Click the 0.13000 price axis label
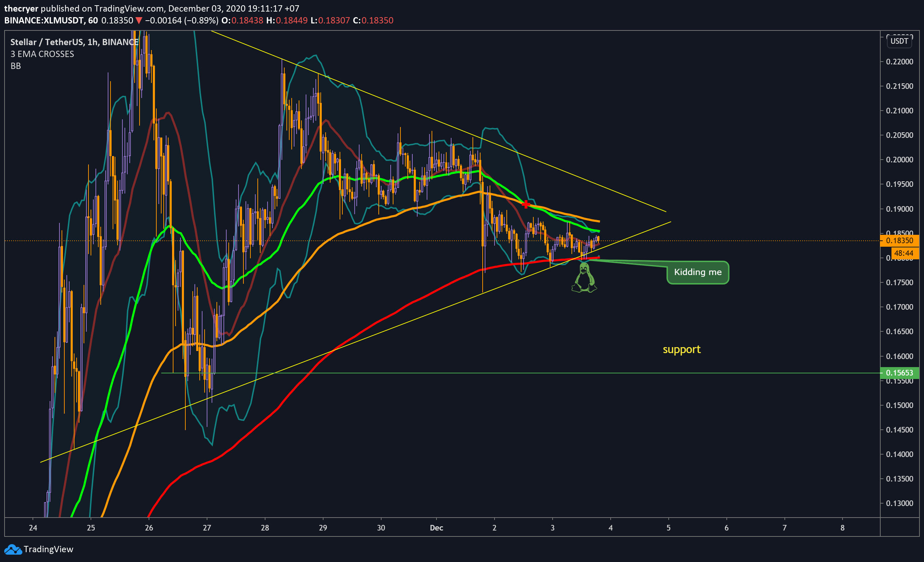The image size is (924, 562). click(899, 504)
